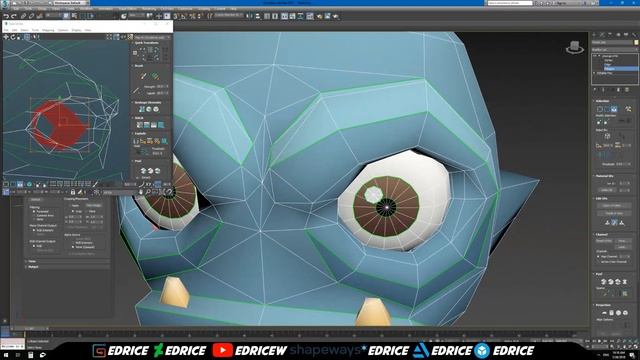The width and height of the screenshot is (640, 360).
Task: Select the Summed Area filtering radio button
Action: point(34,216)
